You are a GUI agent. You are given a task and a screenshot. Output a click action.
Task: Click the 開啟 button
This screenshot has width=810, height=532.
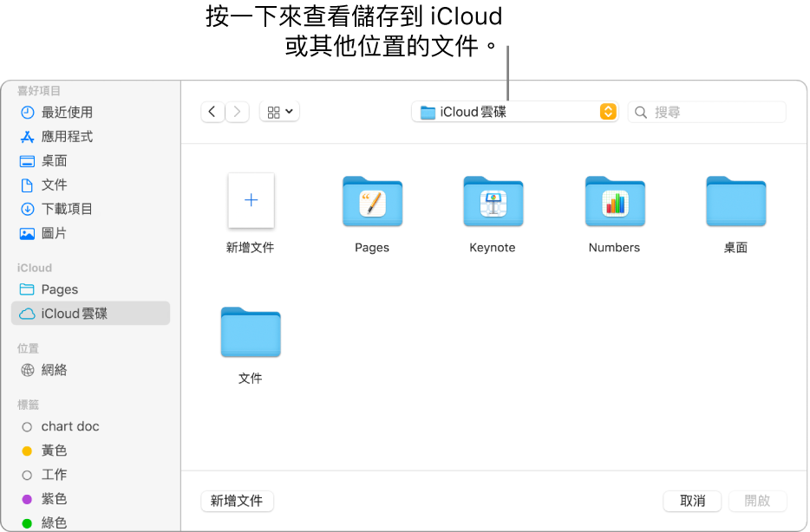click(757, 501)
